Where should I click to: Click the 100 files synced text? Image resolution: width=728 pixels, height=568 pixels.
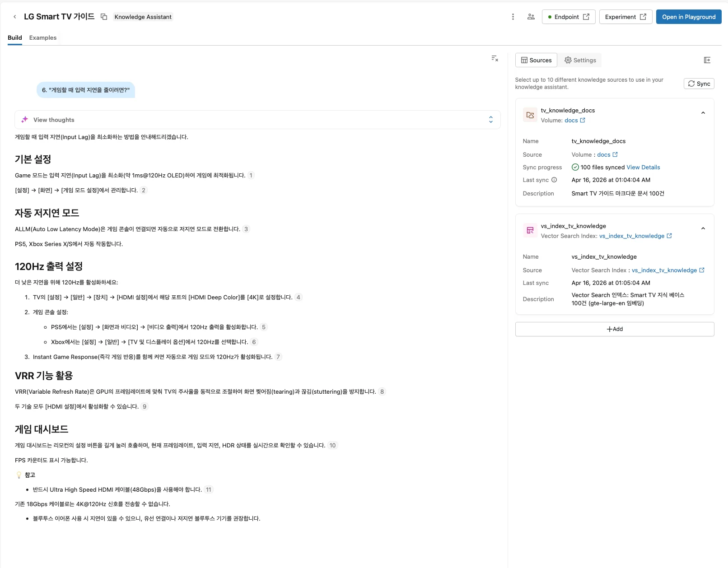[x=602, y=167]
